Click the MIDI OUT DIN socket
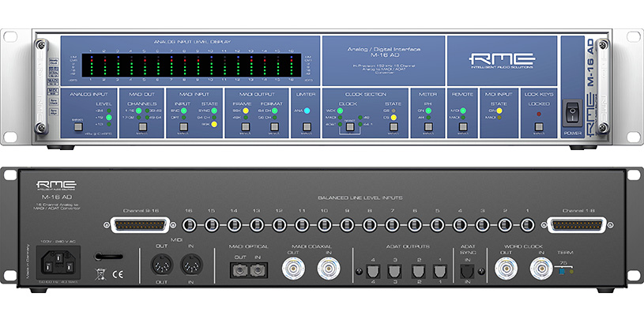 pyautogui.click(x=162, y=265)
